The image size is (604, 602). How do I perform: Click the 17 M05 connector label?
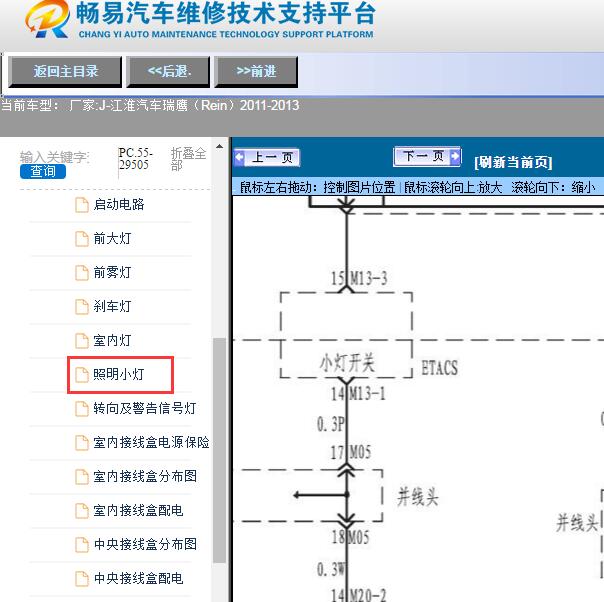point(351,452)
